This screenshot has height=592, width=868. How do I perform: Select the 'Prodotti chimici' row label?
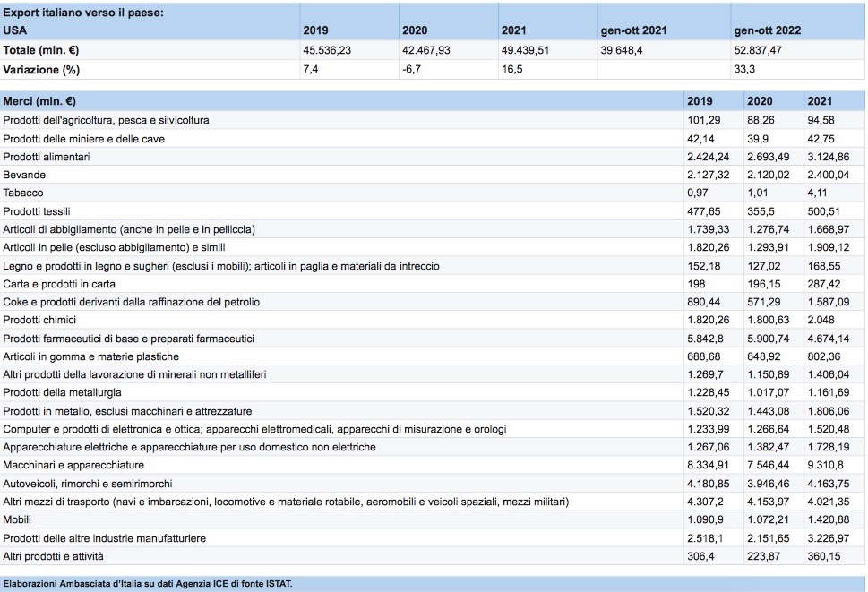pyautogui.click(x=39, y=320)
